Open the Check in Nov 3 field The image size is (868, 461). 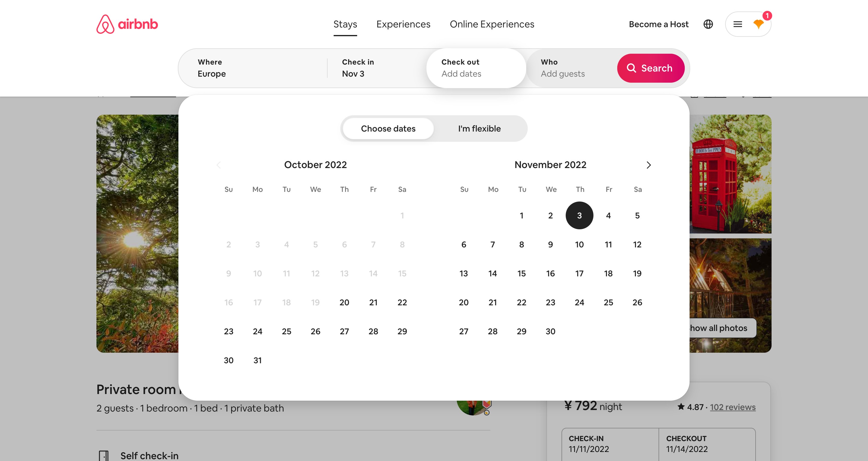(x=376, y=68)
